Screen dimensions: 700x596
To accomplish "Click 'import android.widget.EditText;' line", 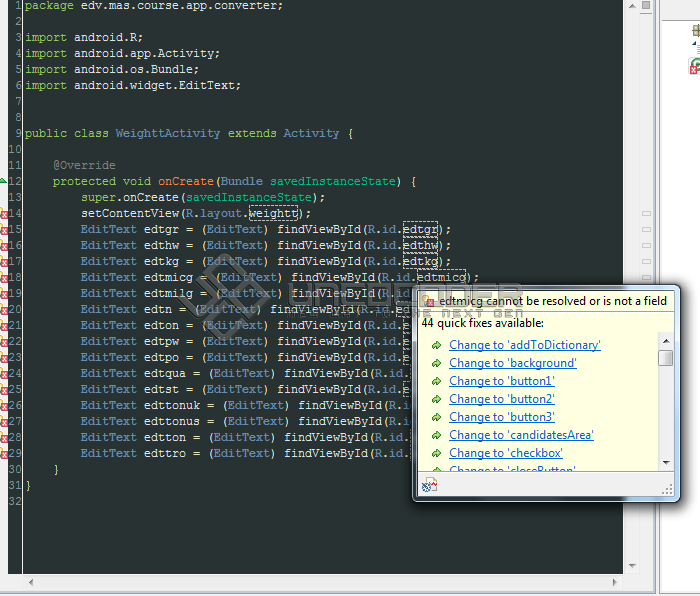I will click(x=133, y=85).
